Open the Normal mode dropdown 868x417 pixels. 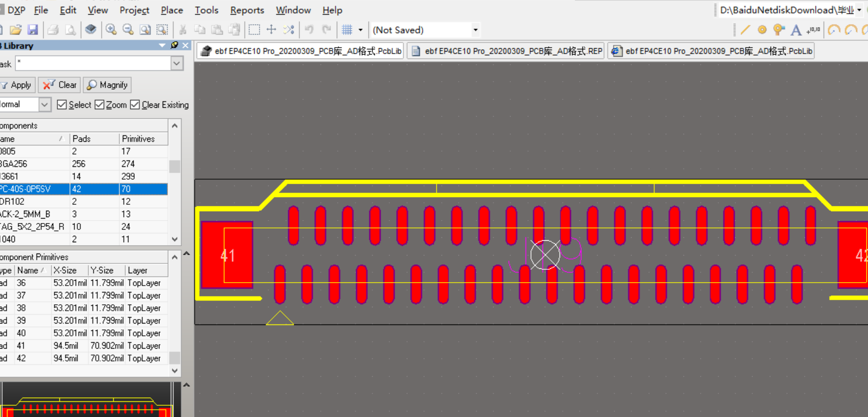[x=45, y=104]
